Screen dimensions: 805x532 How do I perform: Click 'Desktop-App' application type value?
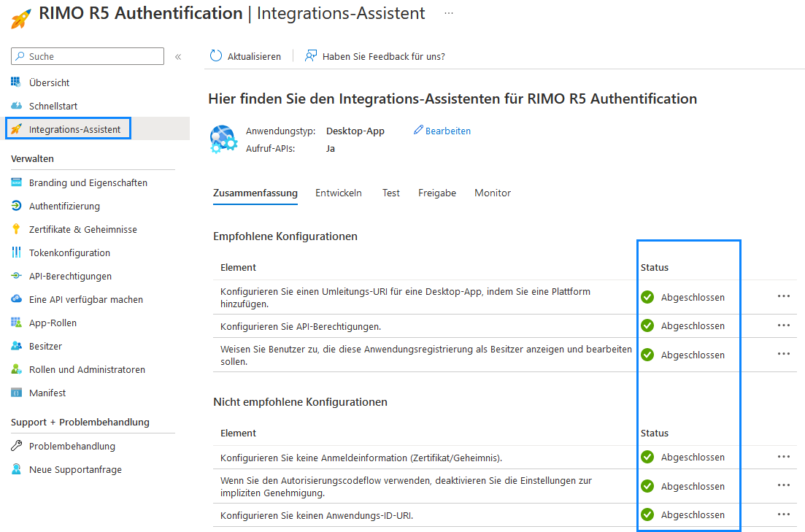click(x=355, y=131)
